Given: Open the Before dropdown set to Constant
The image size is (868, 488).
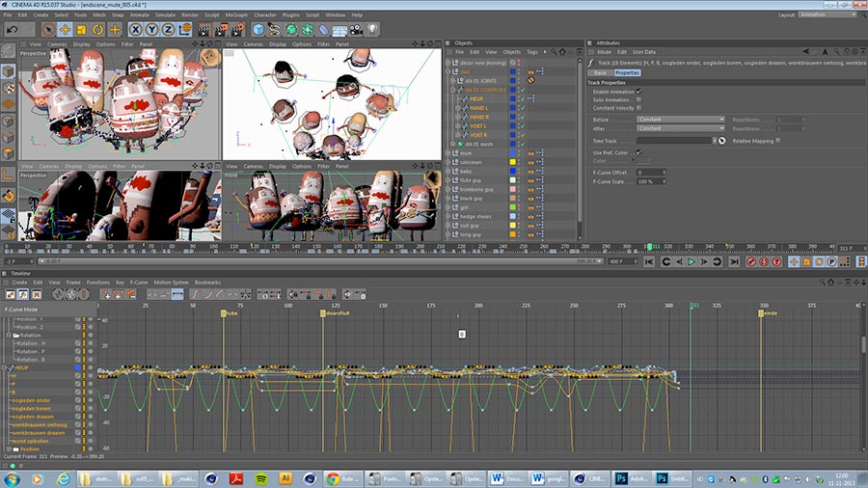Looking at the screenshot, I should (x=680, y=119).
